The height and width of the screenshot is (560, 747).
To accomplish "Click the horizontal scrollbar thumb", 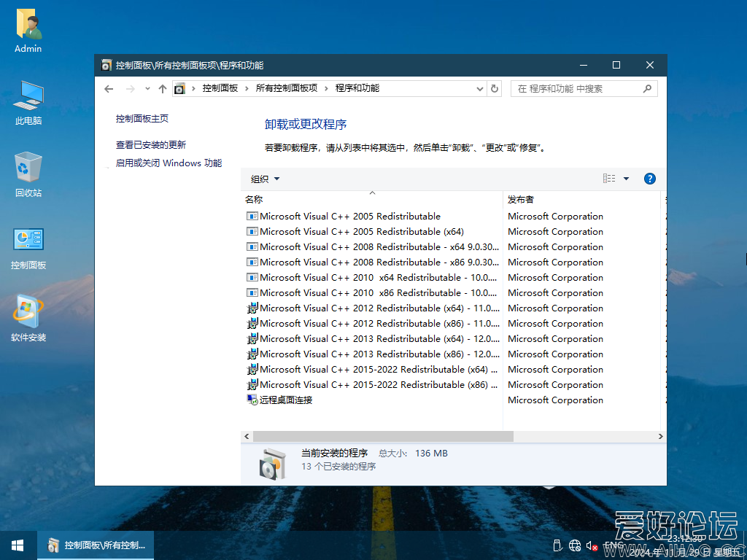I will 383,436.
